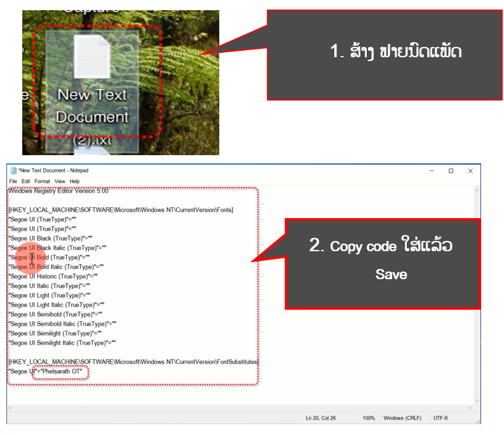
Task: Click the UTF-8 encoding status field
Action: (441, 418)
